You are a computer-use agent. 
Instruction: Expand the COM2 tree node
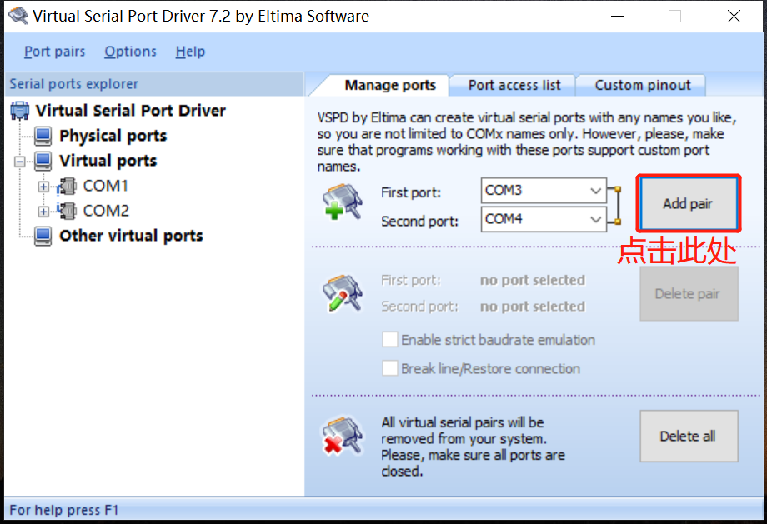43,211
